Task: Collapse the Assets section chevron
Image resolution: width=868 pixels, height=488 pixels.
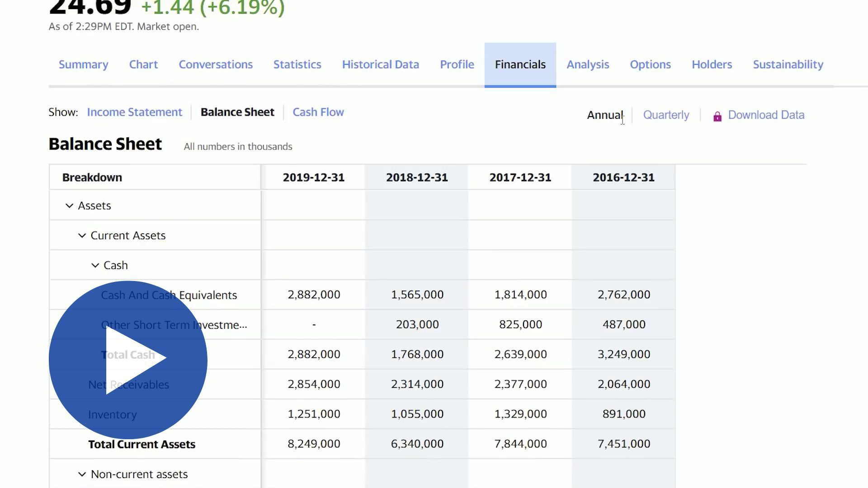Action: tap(69, 206)
